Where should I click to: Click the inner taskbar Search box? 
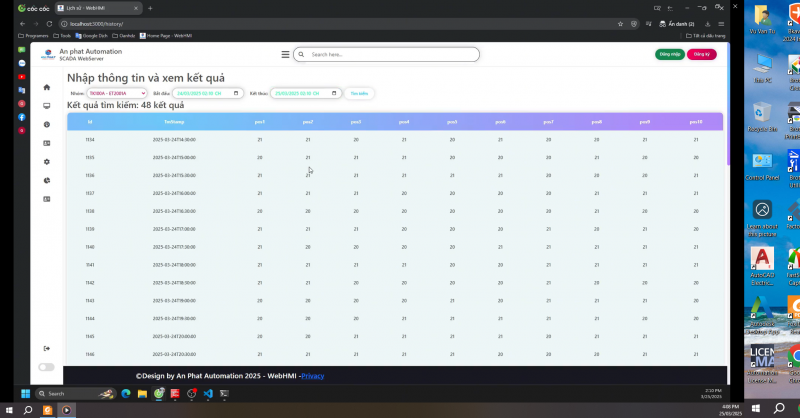point(74,394)
